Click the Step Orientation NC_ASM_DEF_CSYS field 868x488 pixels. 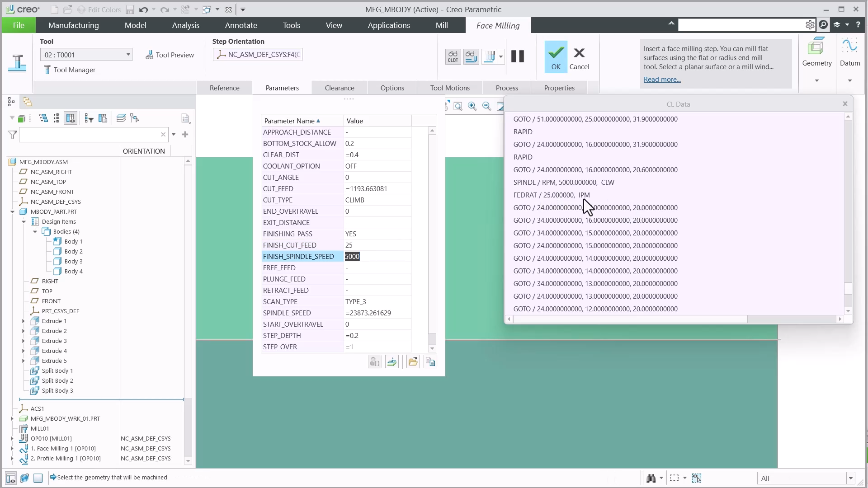tap(258, 55)
